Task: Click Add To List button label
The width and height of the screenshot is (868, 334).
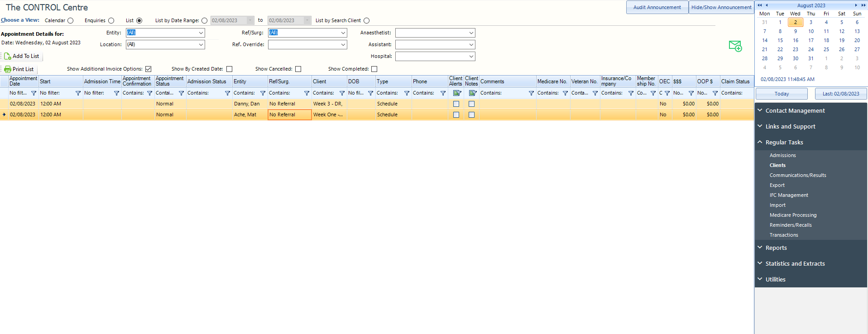Action: [26, 56]
